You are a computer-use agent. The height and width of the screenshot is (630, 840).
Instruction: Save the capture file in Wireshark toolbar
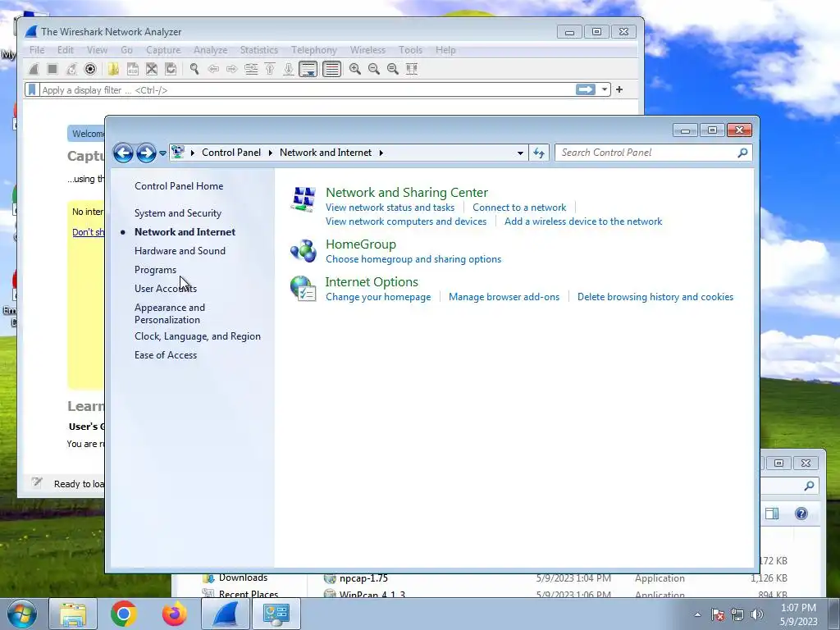click(x=133, y=69)
